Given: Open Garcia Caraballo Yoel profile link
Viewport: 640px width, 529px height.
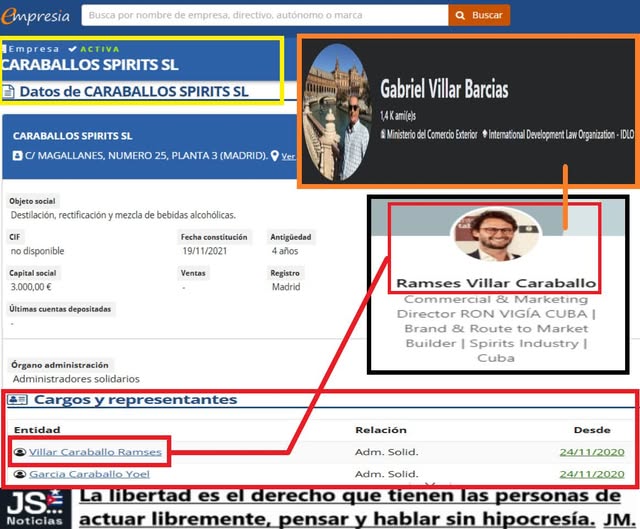Looking at the screenshot, I should tap(89, 474).
